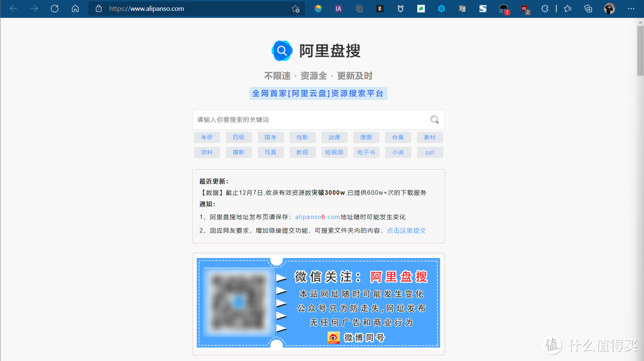
Task: Open the uBlock extension with badge 2
Action: coord(525,9)
